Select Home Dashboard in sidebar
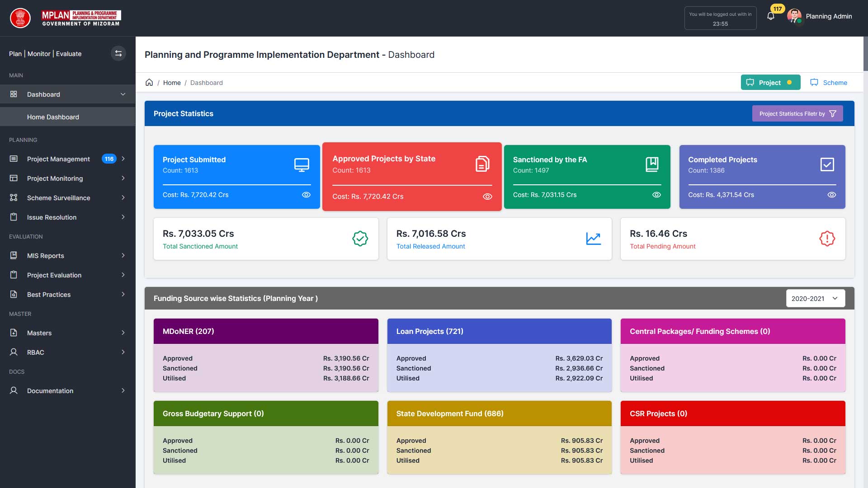The width and height of the screenshot is (868, 488). pyautogui.click(x=53, y=117)
